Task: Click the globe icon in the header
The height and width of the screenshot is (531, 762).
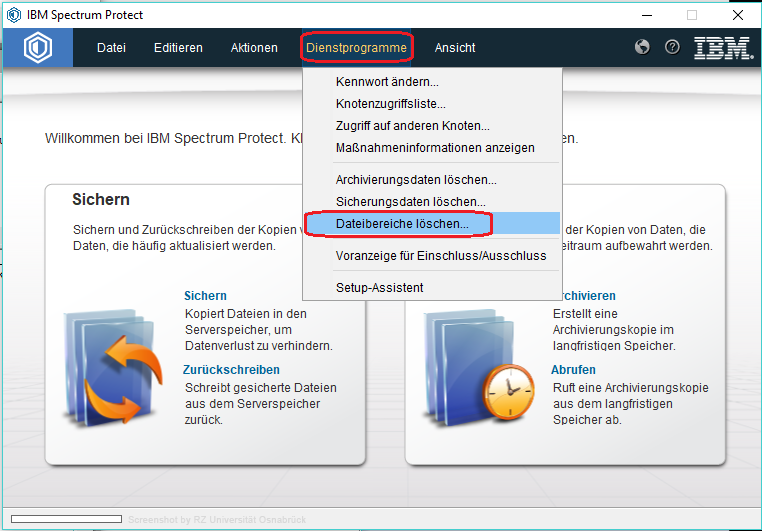Action: tap(643, 47)
